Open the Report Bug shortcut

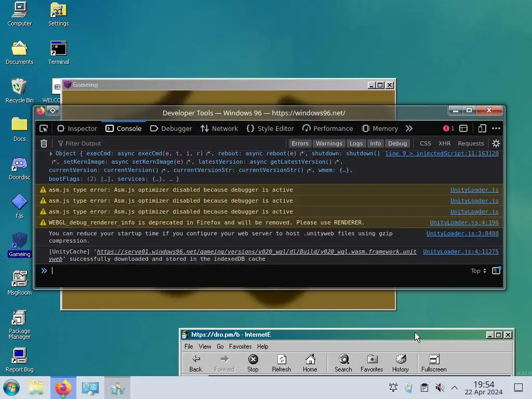[19, 360]
